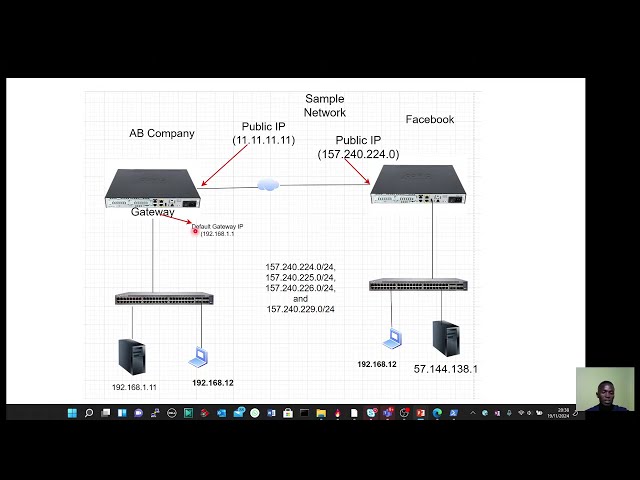This screenshot has height=480, width=640.
Task: Click the 'Public IP (11.11.11.11)' label
Action: pos(264,133)
